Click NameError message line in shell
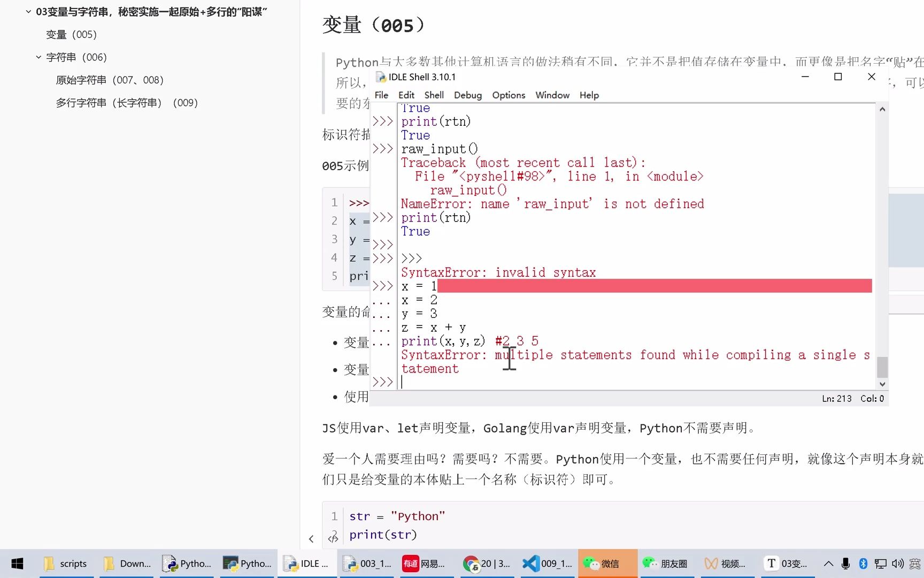 coord(552,204)
